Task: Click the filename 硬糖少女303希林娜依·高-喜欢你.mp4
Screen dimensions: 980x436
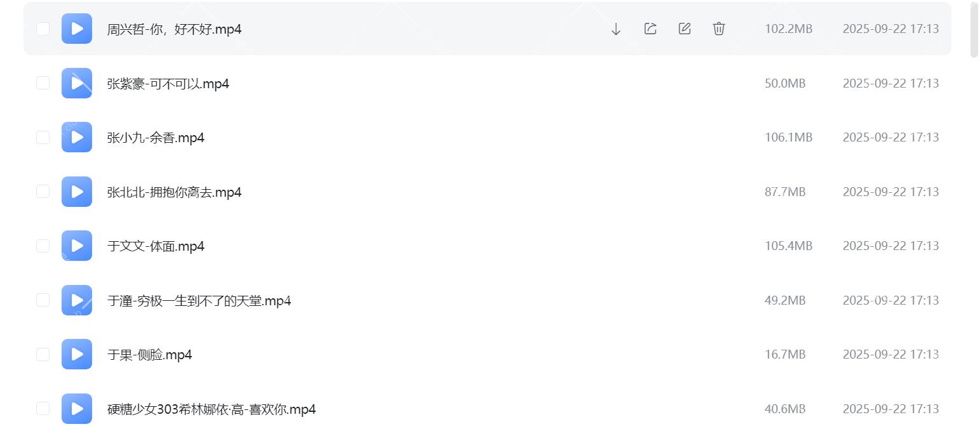Action: point(210,409)
